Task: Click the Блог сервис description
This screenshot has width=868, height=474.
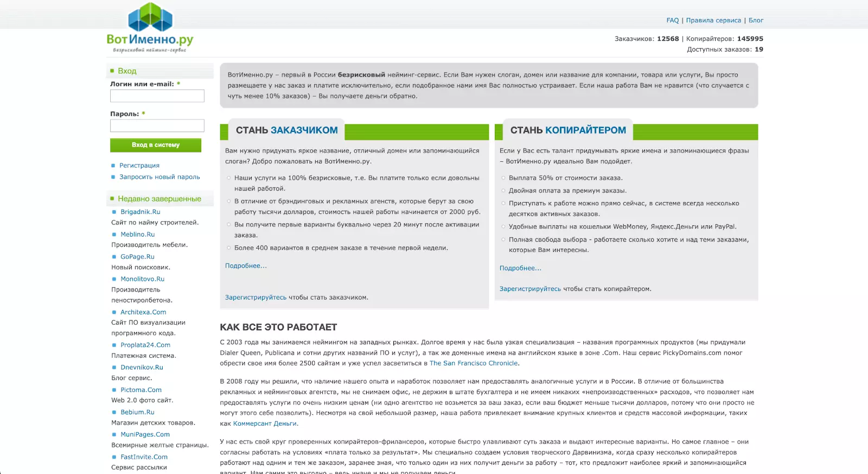Action: tap(132, 378)
